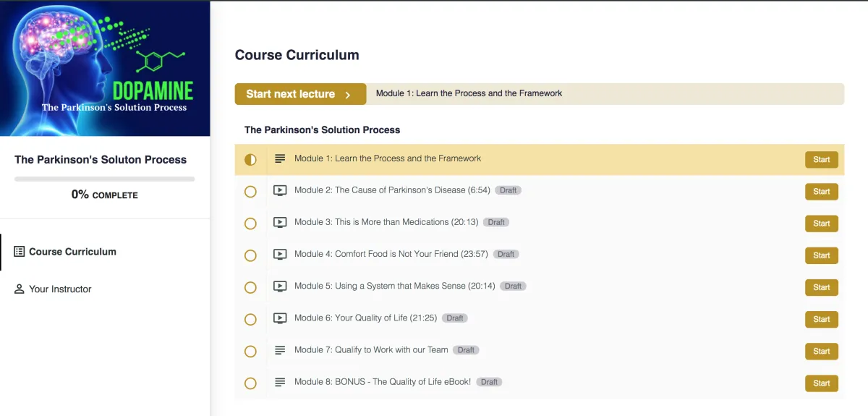This screenshot has width=868, height=416.
Task: Toggle the half-filled circle for Module 1
Action: (x=250, y=160)
